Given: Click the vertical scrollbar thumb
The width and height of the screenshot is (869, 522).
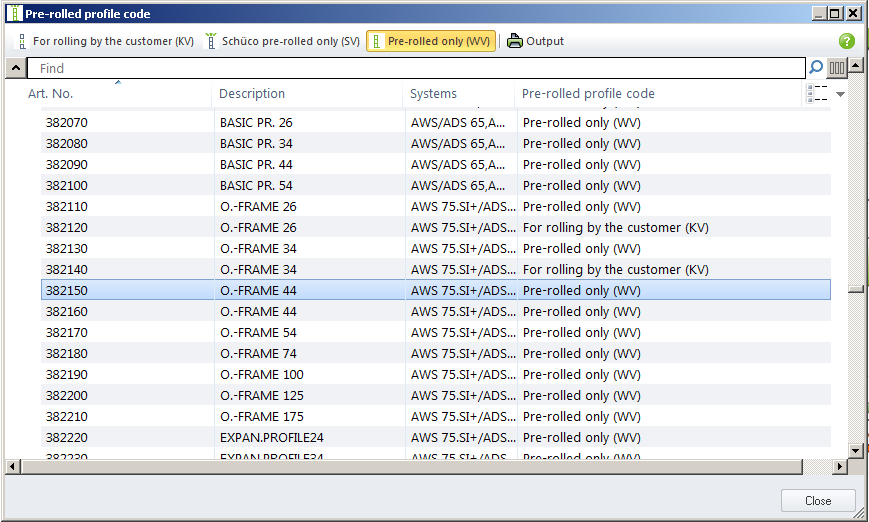Looking at the screenshot, I should [855, 289].
